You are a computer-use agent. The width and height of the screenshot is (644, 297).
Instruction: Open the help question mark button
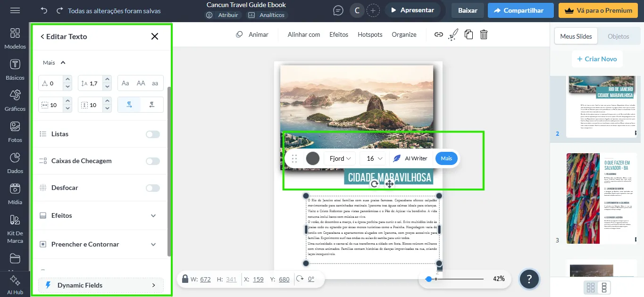click(529, 279)
